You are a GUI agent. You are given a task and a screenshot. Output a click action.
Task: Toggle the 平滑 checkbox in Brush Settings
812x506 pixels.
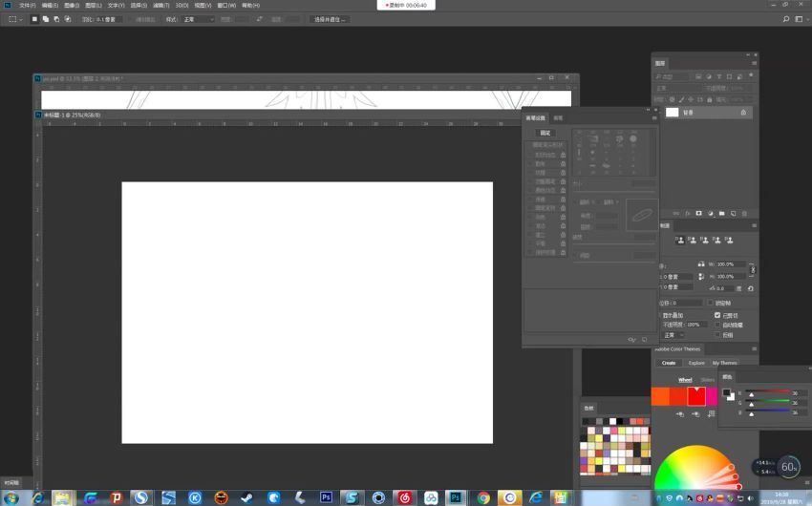click(x=530, y=243)
